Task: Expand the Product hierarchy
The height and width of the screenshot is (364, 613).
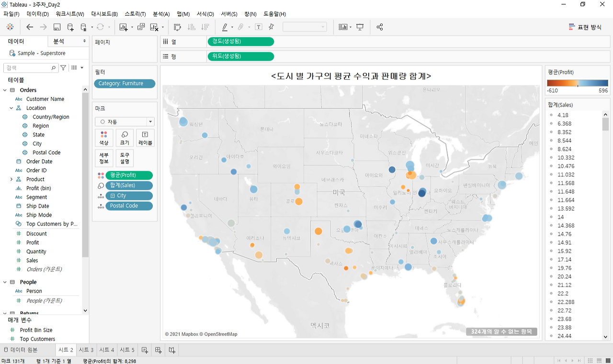Action: [x=11, y=179]
